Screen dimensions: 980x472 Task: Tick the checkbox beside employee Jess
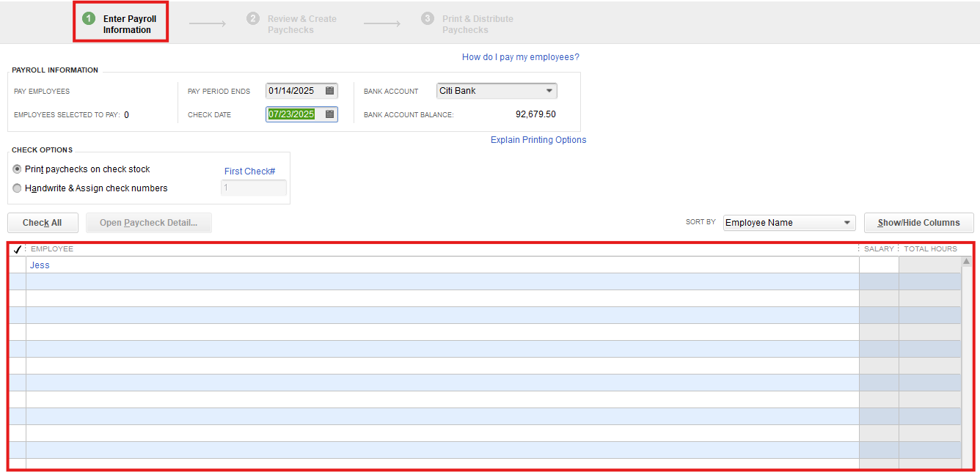[x=18, y=265]
